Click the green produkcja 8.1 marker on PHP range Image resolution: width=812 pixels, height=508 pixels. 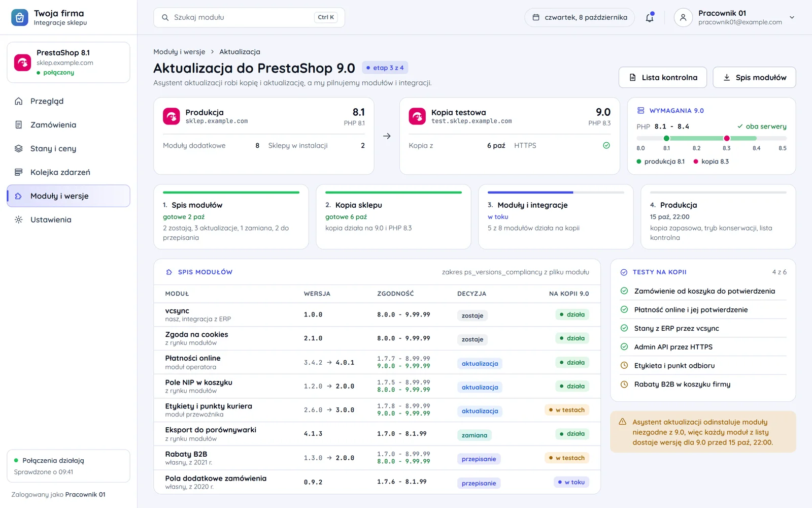click(666, 138)
